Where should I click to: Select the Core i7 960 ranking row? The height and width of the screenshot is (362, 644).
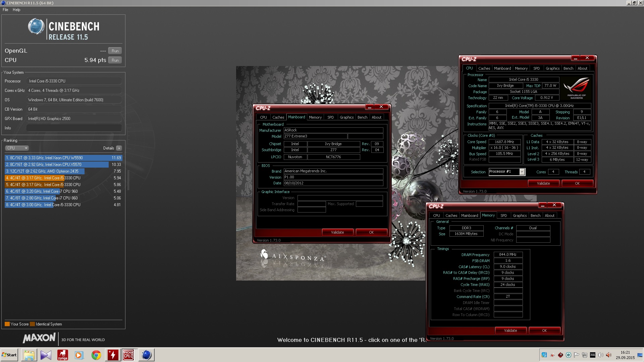point(63,191)
